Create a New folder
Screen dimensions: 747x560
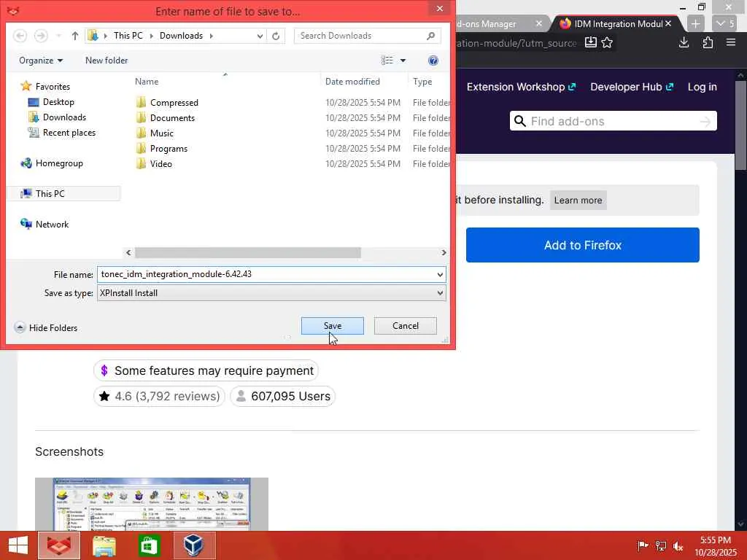coord(107,61)
